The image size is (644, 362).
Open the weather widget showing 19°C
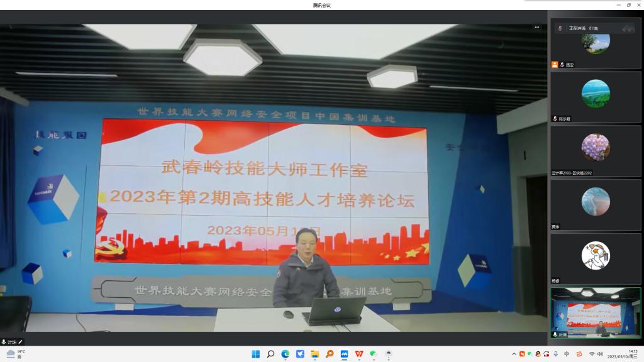(15, 354)
